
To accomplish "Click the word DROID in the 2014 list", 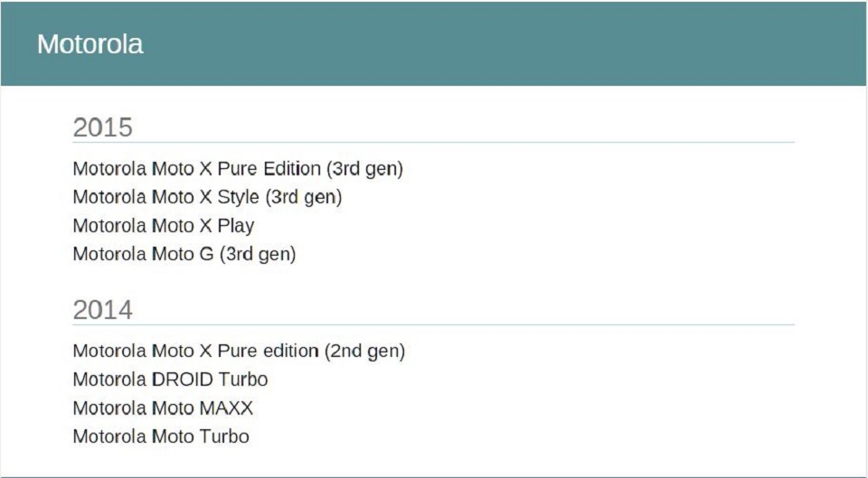I will tap(182, 380).
